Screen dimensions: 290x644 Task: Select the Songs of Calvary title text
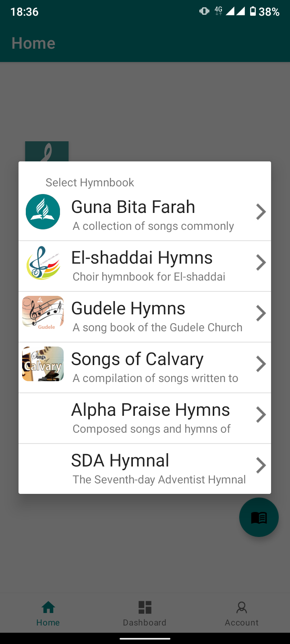pyautogui.click(x=137, y=359)
